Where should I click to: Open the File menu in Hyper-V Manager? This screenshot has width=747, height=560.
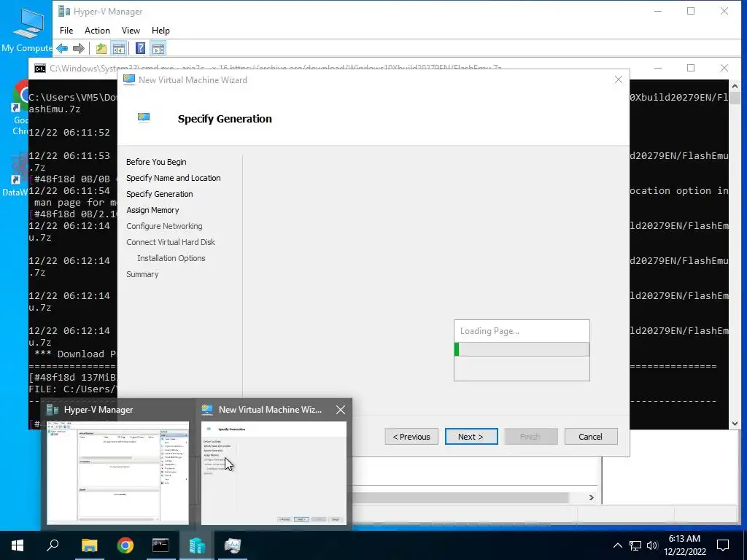pos(66,31)
